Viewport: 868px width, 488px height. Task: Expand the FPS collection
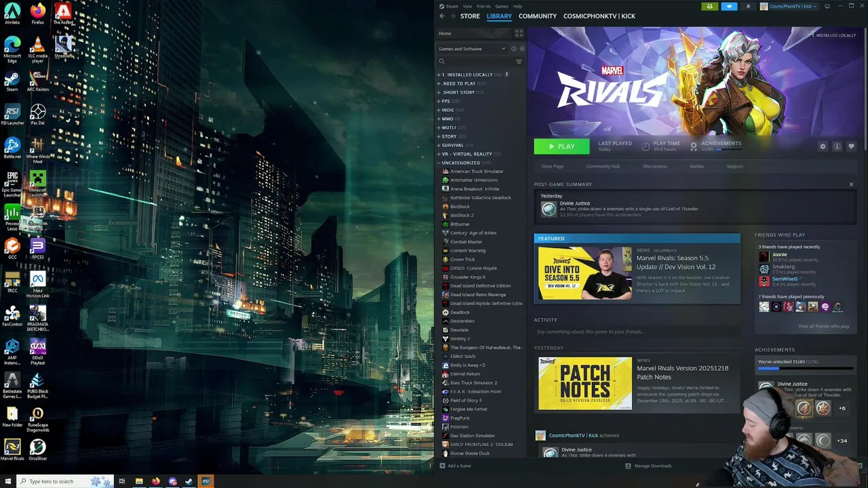[448, 101]
